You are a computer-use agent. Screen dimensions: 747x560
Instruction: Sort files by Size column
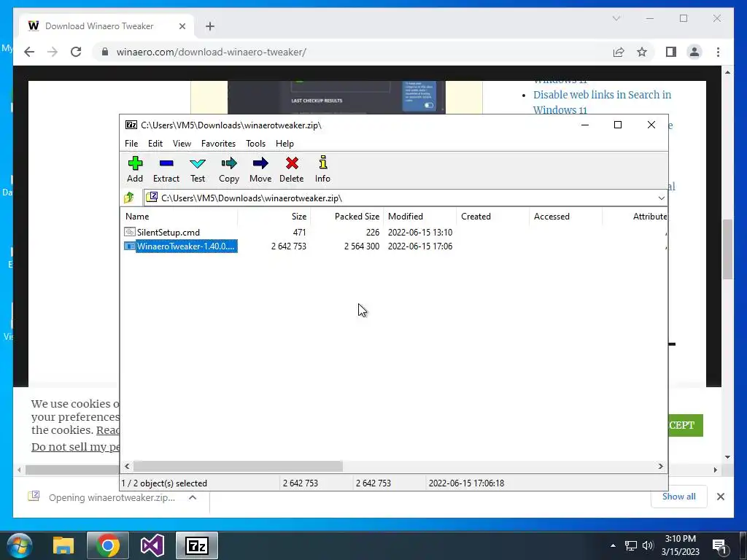pyautogui.click(x=274, y=216)
